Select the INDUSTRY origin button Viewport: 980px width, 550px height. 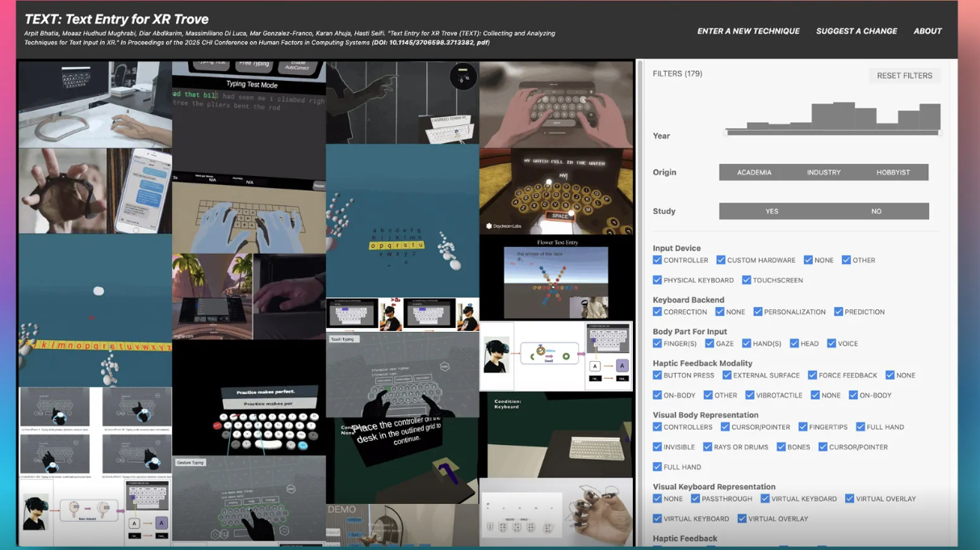823,172
